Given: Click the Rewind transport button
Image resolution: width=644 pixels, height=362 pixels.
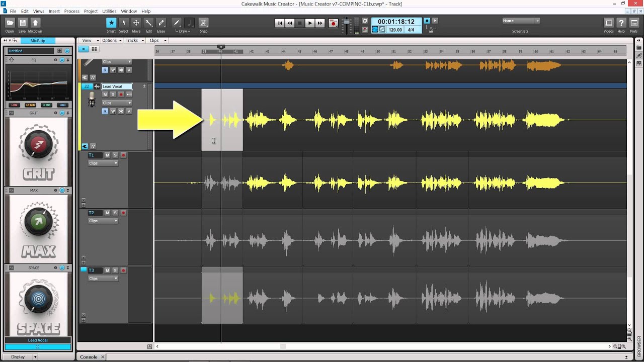Looking at the screenshot, I should click(290, 23).
